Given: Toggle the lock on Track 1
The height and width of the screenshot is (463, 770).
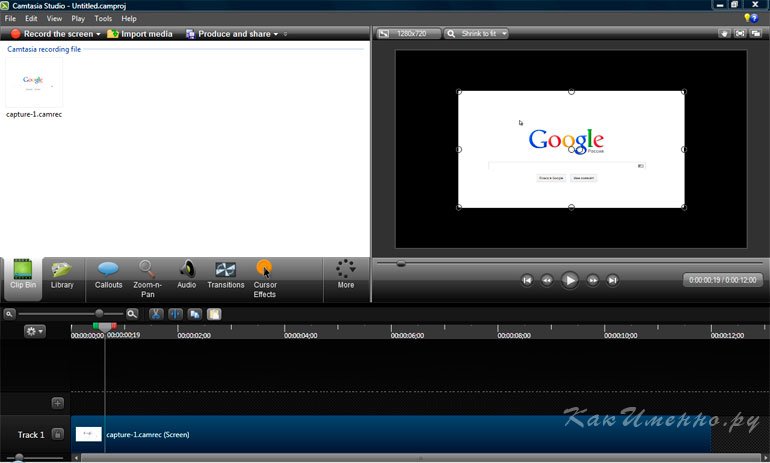Looking at the screenshot, I should [x=57, y=435].
